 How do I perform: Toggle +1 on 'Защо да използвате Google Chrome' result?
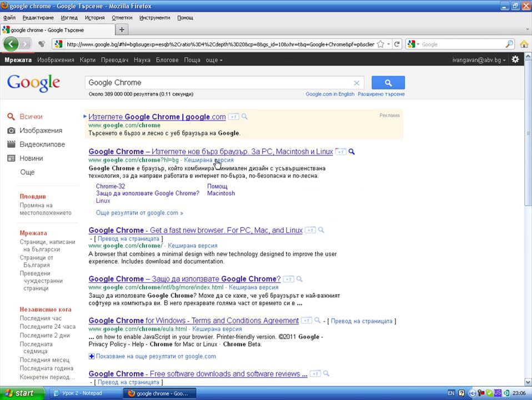[288, 279]
